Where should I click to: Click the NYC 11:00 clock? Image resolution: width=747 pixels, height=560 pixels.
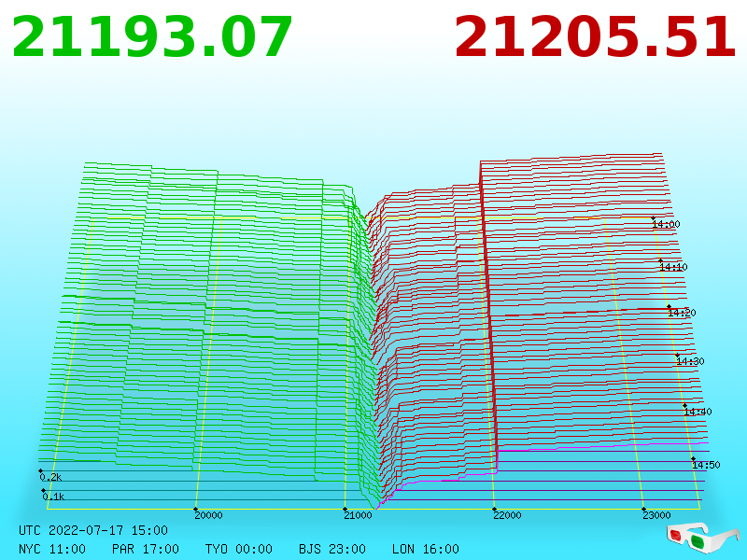click(x=52, y=549)
